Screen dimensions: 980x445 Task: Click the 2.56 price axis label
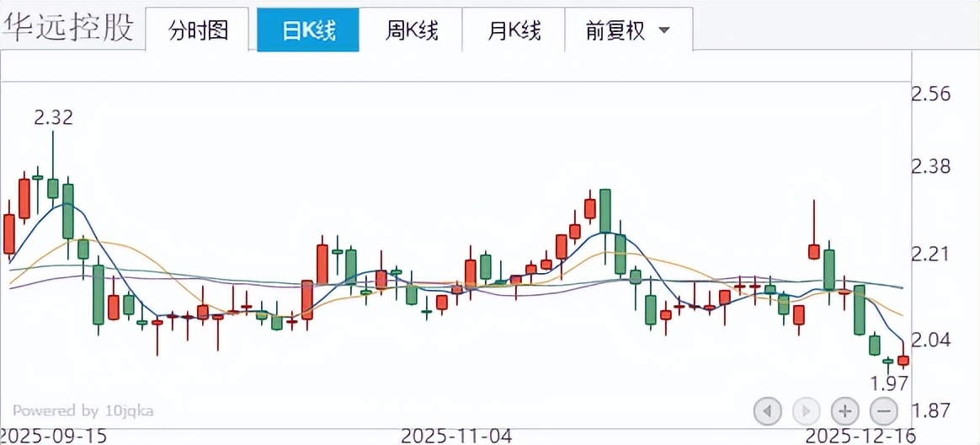931,93
